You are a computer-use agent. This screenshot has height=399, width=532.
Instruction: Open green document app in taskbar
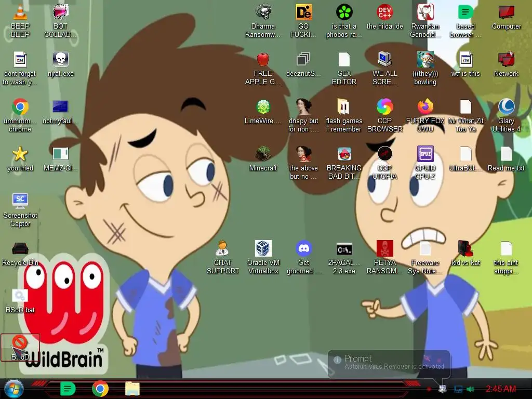(x=68, y=389)
